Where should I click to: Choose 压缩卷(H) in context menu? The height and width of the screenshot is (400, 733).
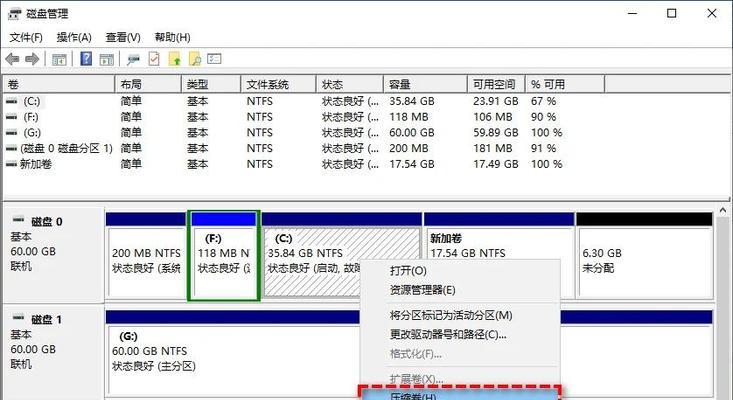point(461,395)
